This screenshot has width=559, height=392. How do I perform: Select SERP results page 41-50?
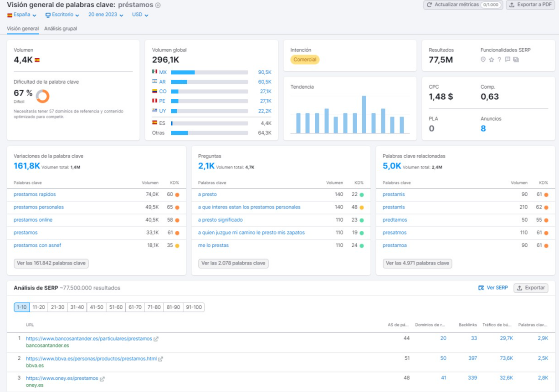[96, 307]
